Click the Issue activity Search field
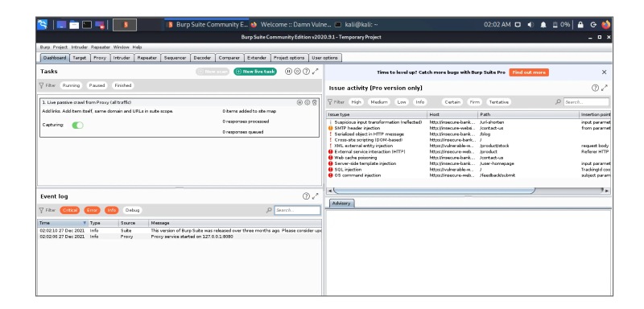The height and width of the screenshot is (309, 644). (586, 101)
